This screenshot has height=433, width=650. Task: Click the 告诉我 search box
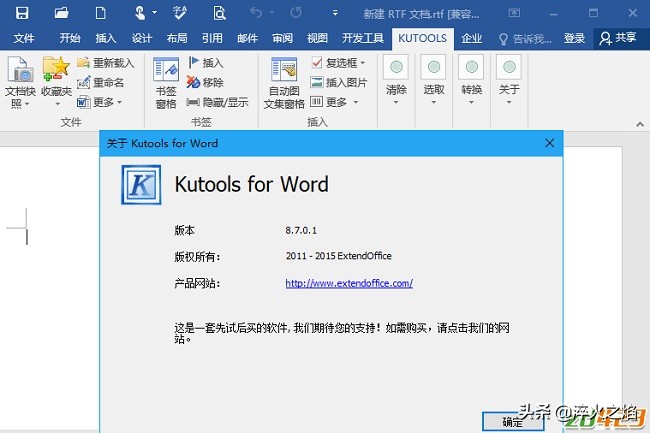tap(525, 39)
